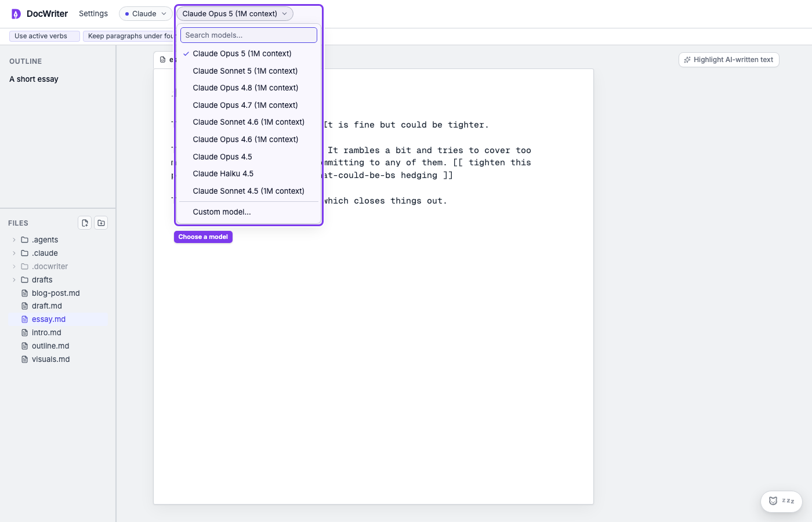Click the new folder icon in Files
The height and width of the screenshot is (522, 812).
pyautogui.click(x=101, y=223)
